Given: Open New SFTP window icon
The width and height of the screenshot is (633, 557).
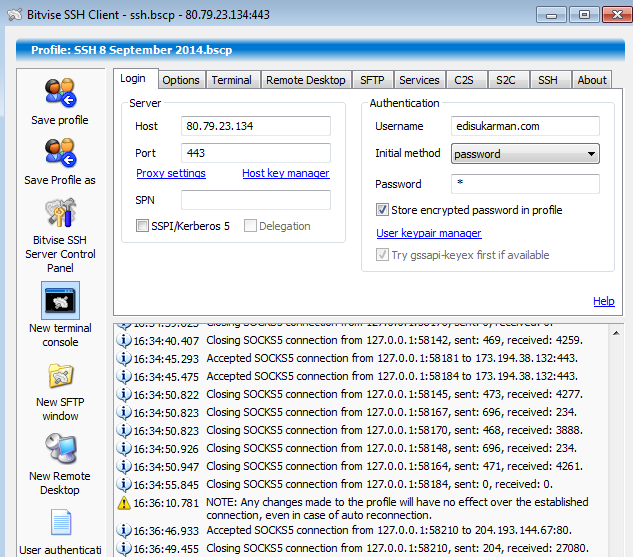Looking at the screenshot, I should (x=61, y=376).
